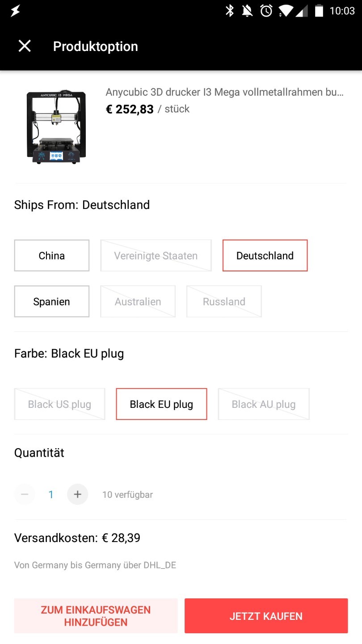Viewport: 362px width, 644px height.
Task: Increase quantity with the plus icon
Action: tap(77, 494)
